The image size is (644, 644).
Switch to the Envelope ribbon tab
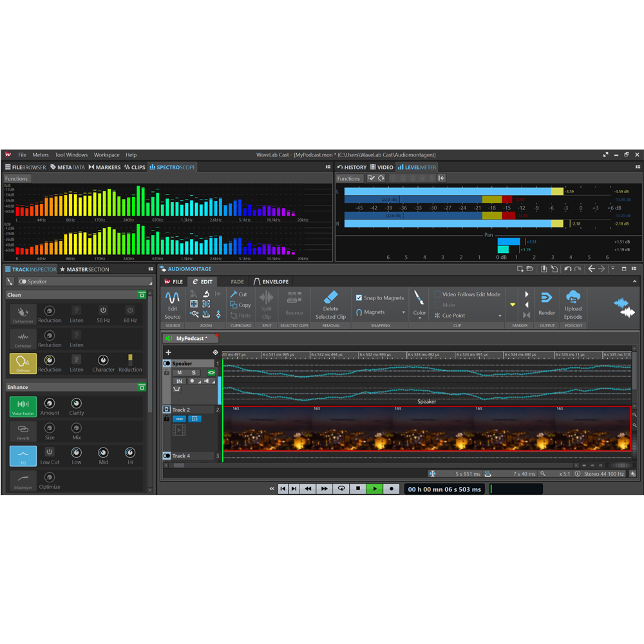click(271, 282)
